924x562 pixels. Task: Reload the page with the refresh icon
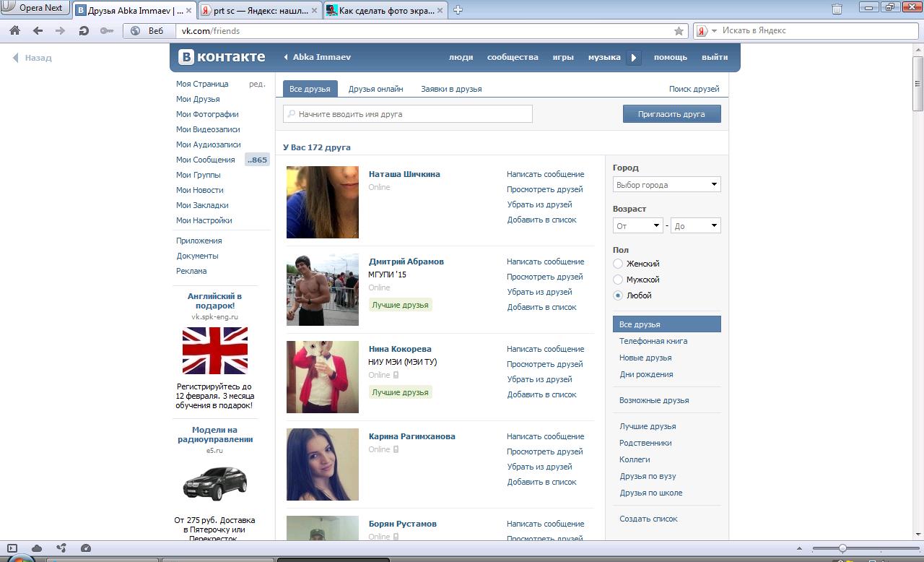click(84, 31)
